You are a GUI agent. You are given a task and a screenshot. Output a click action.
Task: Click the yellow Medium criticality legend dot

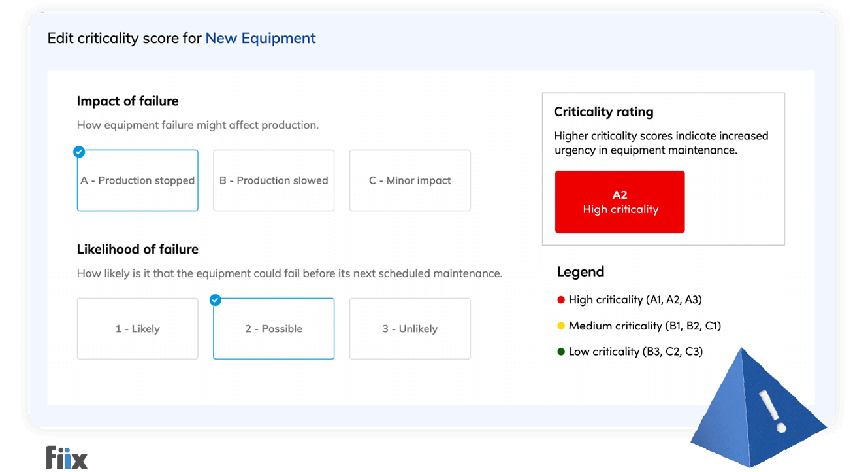[x=560, y=326]
